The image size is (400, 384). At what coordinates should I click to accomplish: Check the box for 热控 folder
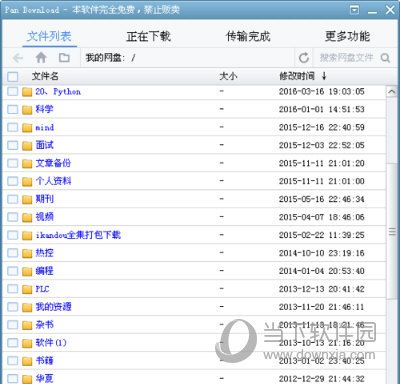click(13, 253)
